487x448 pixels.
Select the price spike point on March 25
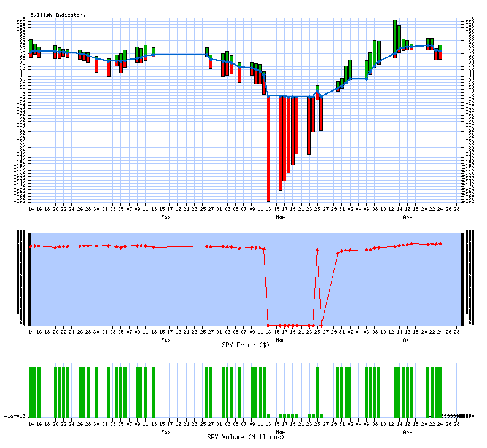click(x=317, y=250)
